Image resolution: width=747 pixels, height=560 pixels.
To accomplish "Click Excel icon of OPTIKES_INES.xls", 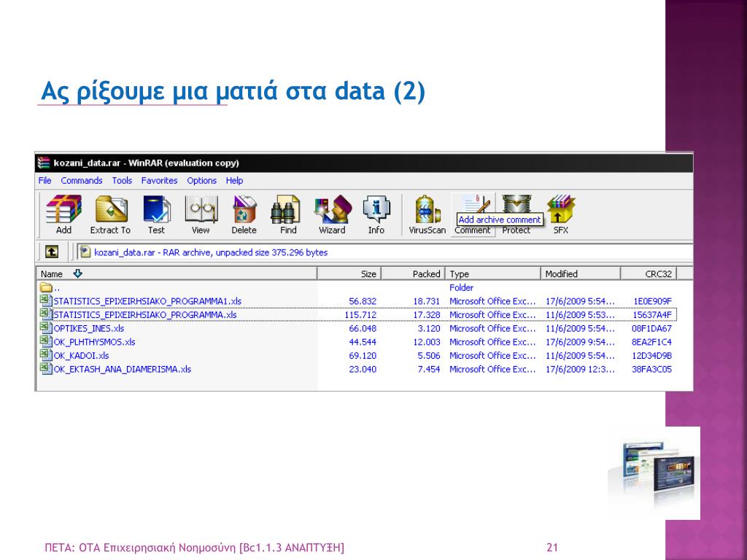I will (46, 327).
